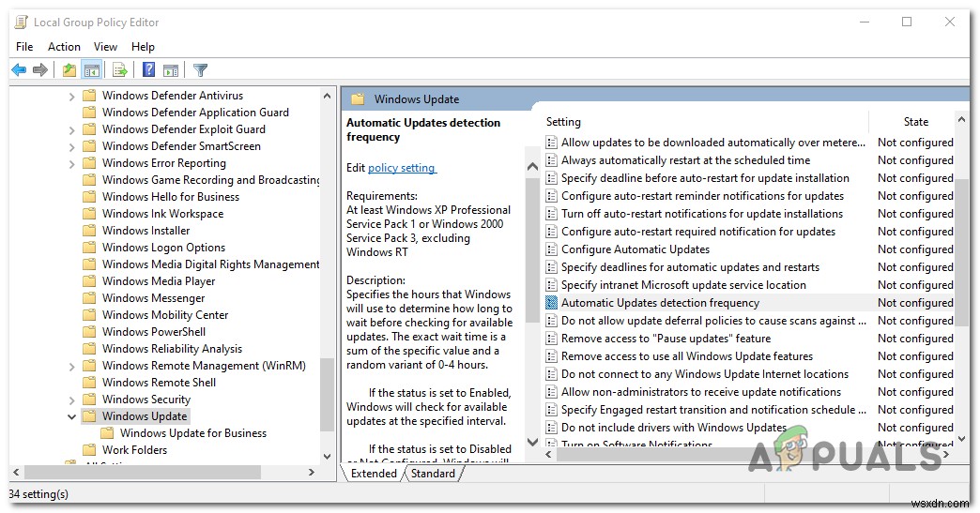
Task: Select Windows Update for Business tree item
Action: [x=193, y=433]
